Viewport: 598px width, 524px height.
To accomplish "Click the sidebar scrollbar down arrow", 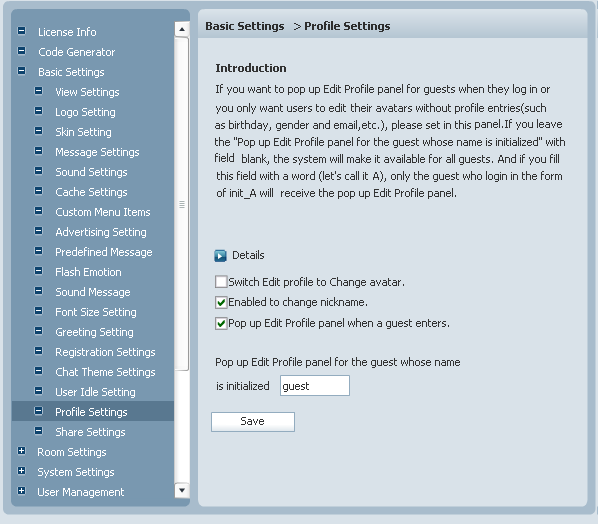I will pos(182,490).
